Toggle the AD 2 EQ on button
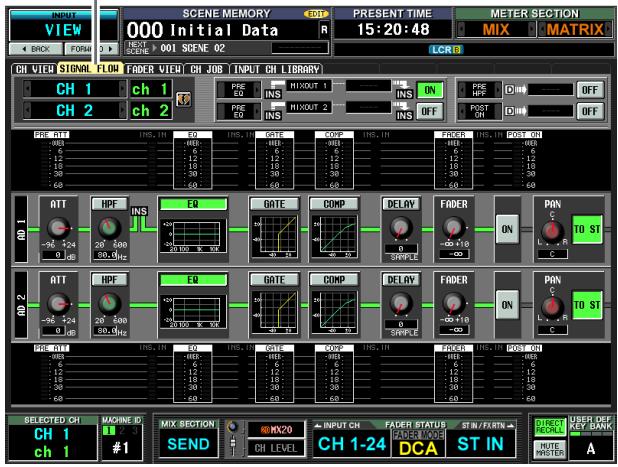This screenshot has height=467, width=618. click(x=193, y=280)
